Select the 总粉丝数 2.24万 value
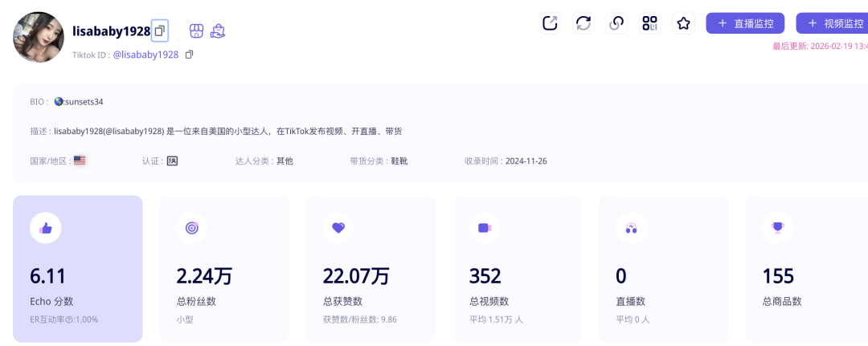 [203, 276]
